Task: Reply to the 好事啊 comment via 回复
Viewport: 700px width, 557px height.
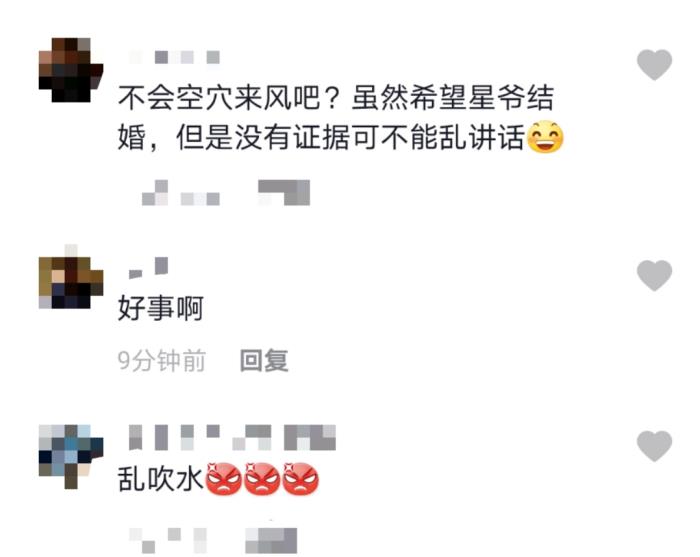Action: tap(264, 360)
